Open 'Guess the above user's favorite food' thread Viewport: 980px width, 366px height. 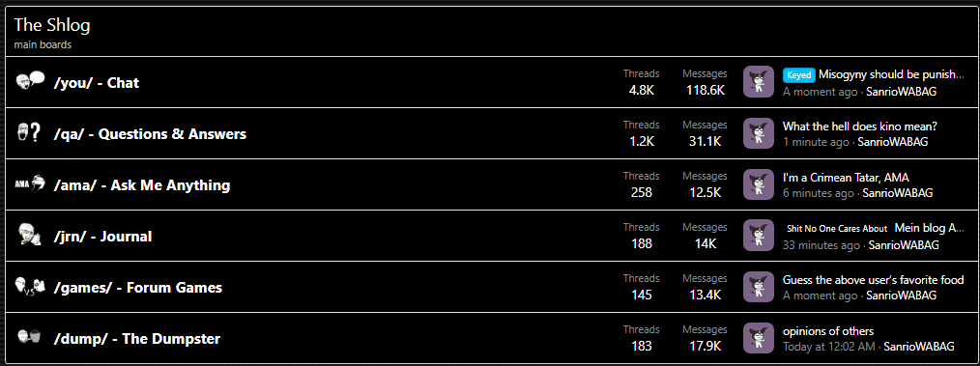[873, 280]
